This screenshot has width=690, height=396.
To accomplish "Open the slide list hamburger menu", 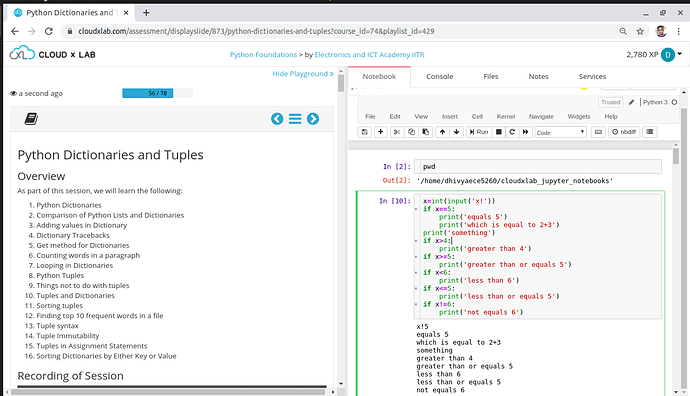I will point(295,119).
